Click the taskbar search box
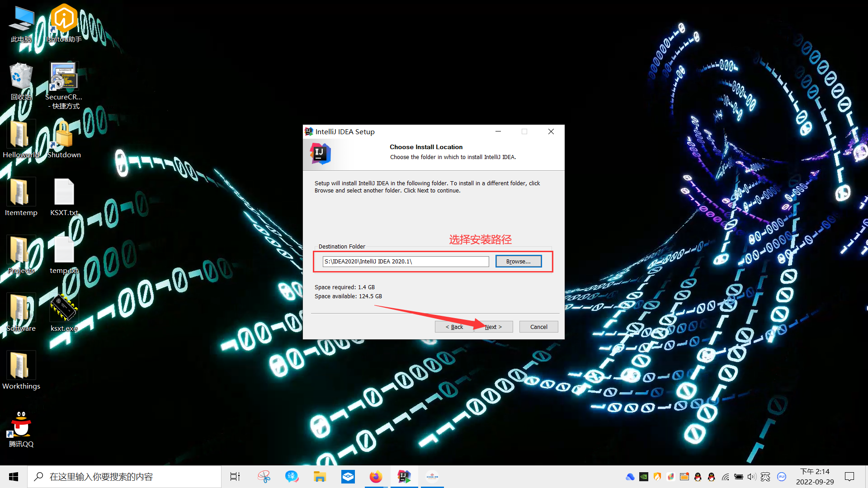The width and height of the screenshot is (868, 488). click(124, 477)
